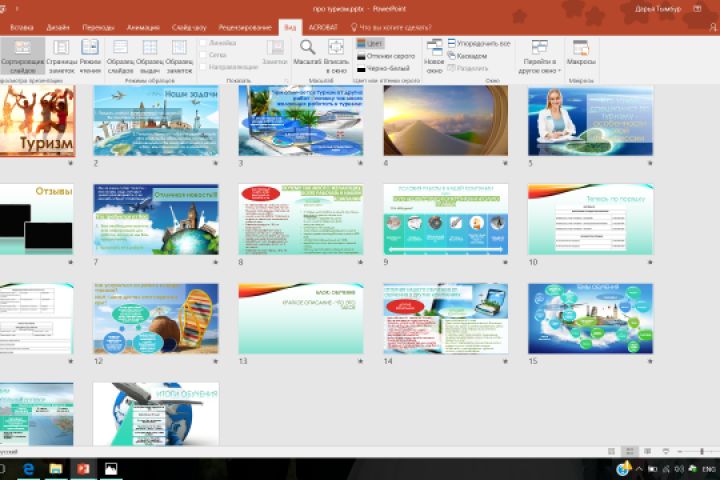Open the Photos app on the taskbar
This screenshot has height=480, width=720.
(111, 469)
